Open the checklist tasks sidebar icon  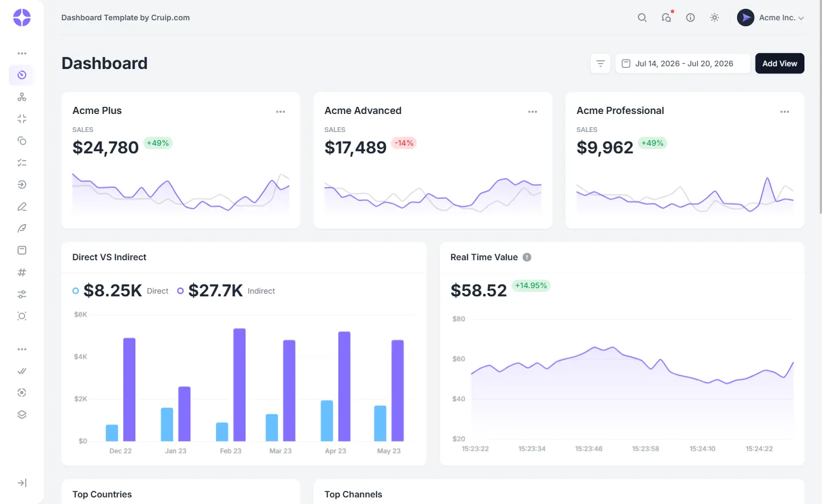[22, 163]
